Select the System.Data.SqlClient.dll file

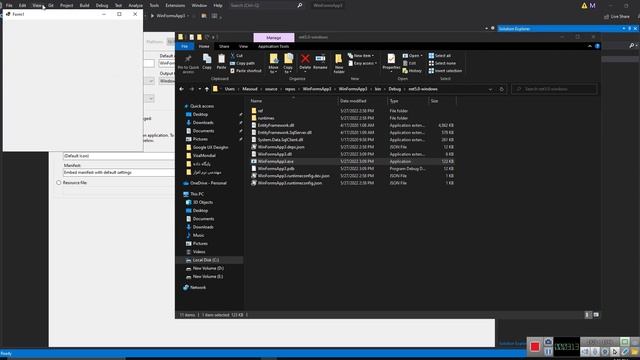[280, 140]
